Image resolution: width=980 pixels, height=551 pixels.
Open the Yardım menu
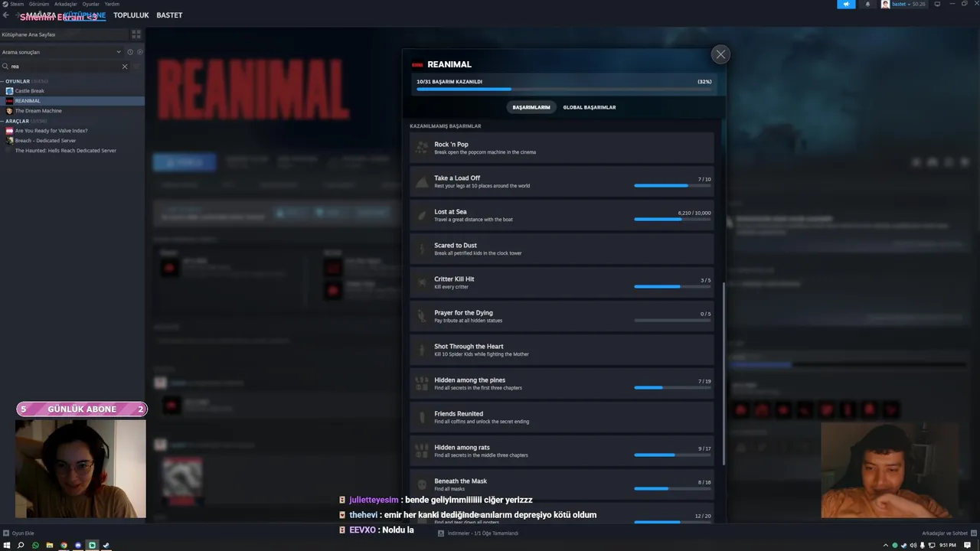pos(112,4)
